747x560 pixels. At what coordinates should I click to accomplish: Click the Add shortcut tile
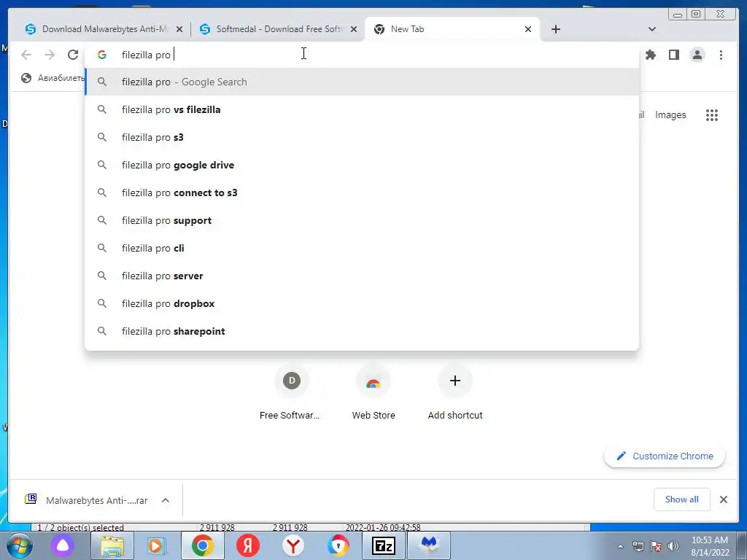tap(455, 393)
